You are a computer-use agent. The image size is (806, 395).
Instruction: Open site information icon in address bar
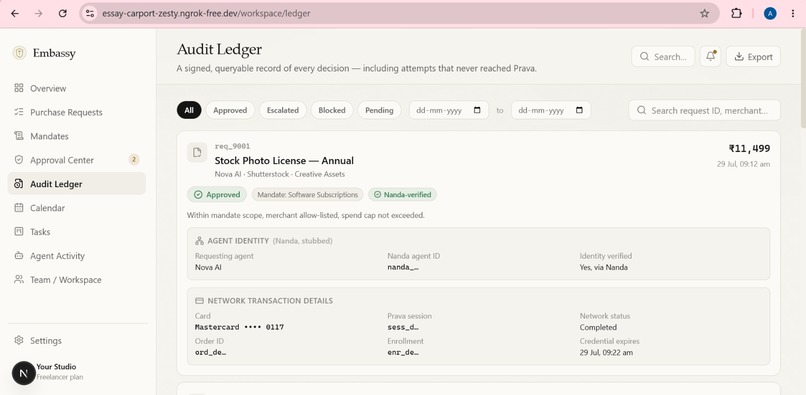[x=90, y=13]
